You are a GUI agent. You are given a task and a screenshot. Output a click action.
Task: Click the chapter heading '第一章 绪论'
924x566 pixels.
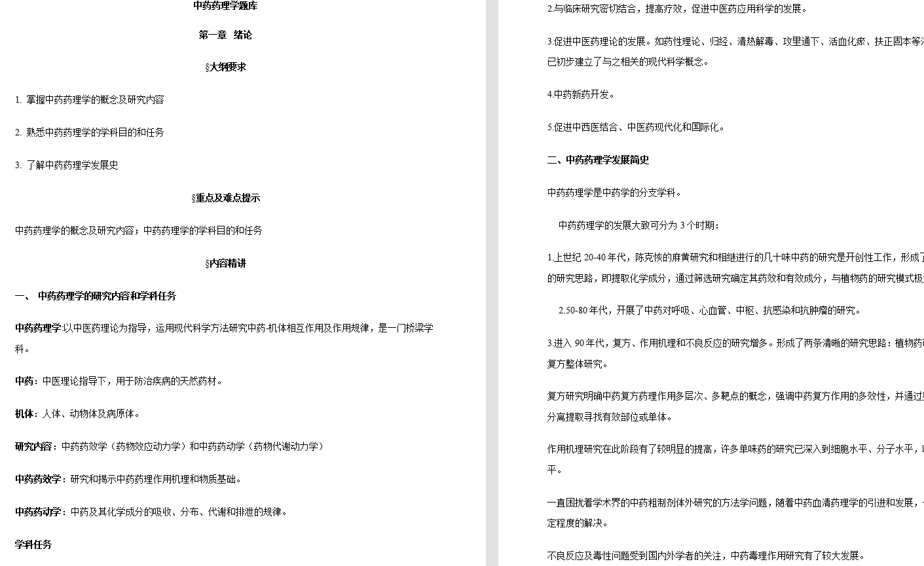pos(225,35)
